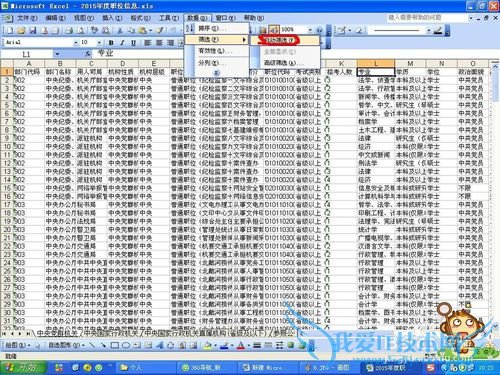The height and width of the screenshot is (375, 500).
Task: Click the Line Color swatch
Action: 224,345
